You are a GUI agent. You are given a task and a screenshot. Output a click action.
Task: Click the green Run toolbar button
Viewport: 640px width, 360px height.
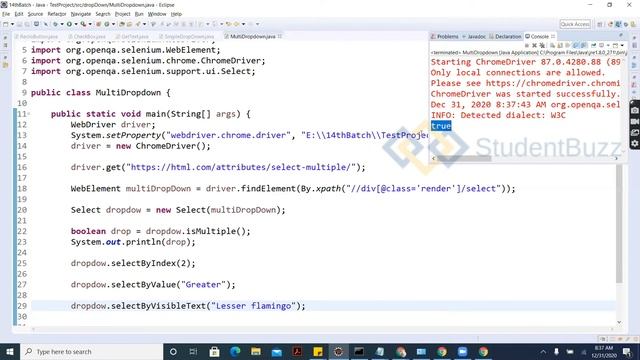pyautogui.click(x=69, y=24)
